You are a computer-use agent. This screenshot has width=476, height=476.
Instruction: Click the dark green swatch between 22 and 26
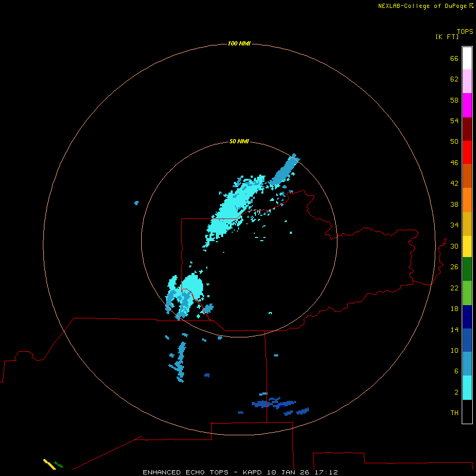coord(467,269)
